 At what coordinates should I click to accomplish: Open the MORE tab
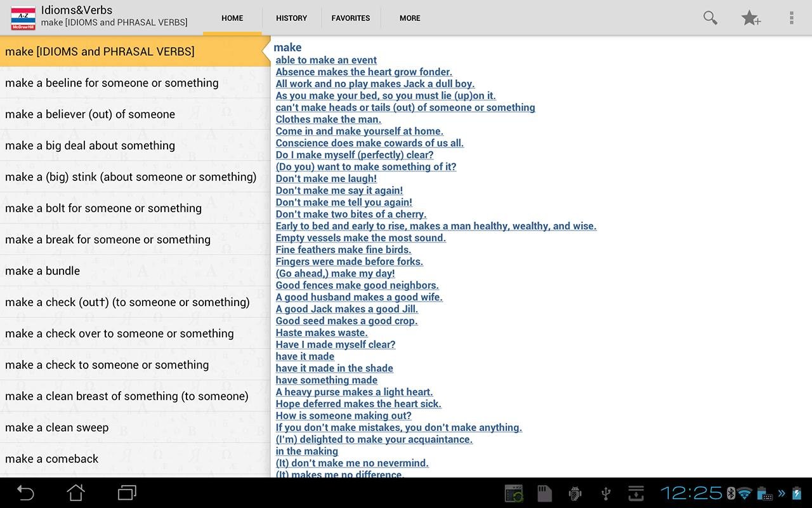410,18
